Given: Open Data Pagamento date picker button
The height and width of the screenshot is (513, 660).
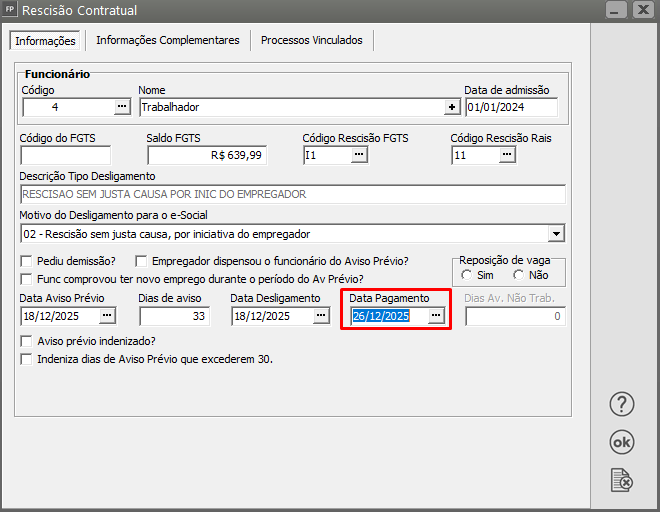Looking at the screenshot, I should coord(436,316).
